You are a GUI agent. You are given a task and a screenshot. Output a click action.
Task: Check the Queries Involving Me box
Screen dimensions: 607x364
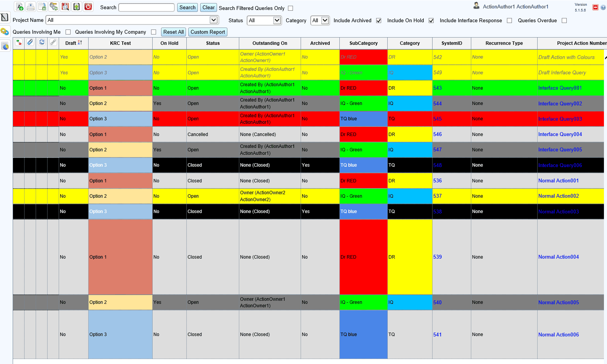coord(68,32)
